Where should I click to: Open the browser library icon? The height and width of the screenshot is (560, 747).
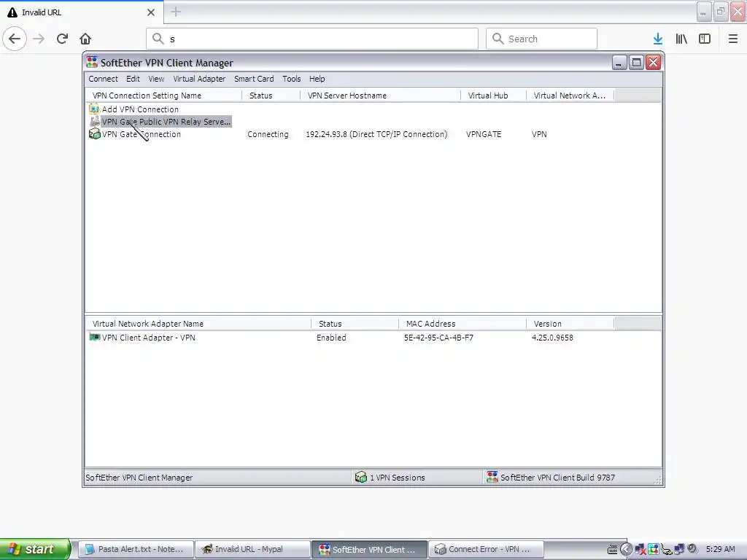[x=681, y=39]
